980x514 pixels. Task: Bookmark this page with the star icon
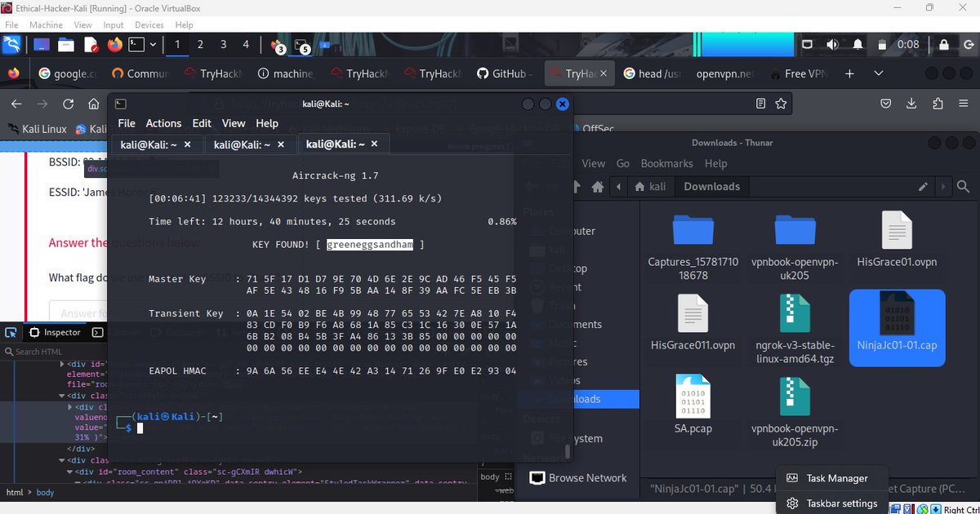[x=781, y=104]
